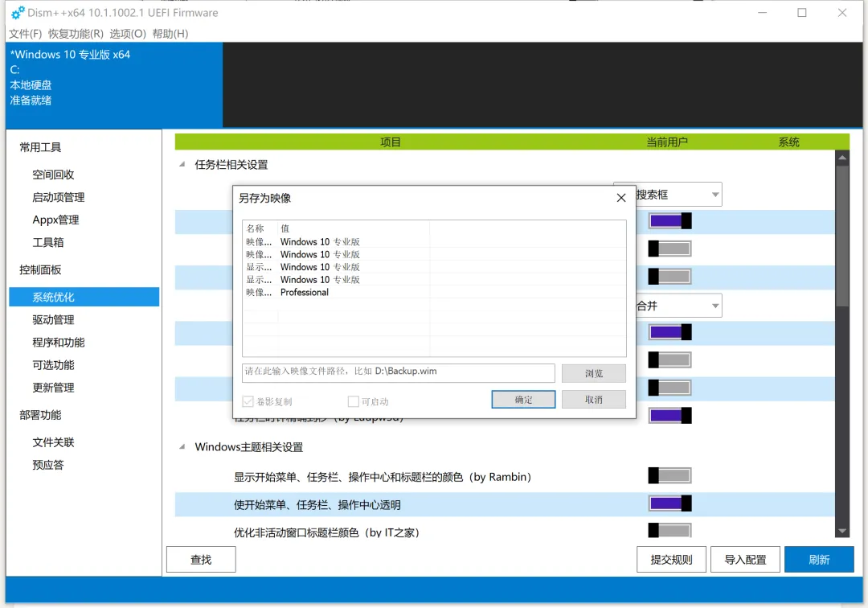Select the Windows 10 专业版 x64 image tile
Viewport: 868px width, 608px height.
pos(114,84)
